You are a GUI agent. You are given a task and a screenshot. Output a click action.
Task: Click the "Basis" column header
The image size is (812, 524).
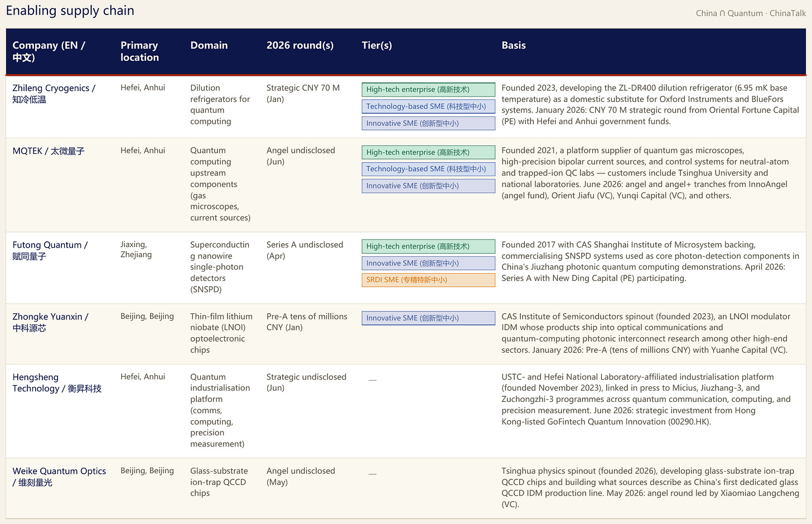pyautogui.click(x=514, y=45)
